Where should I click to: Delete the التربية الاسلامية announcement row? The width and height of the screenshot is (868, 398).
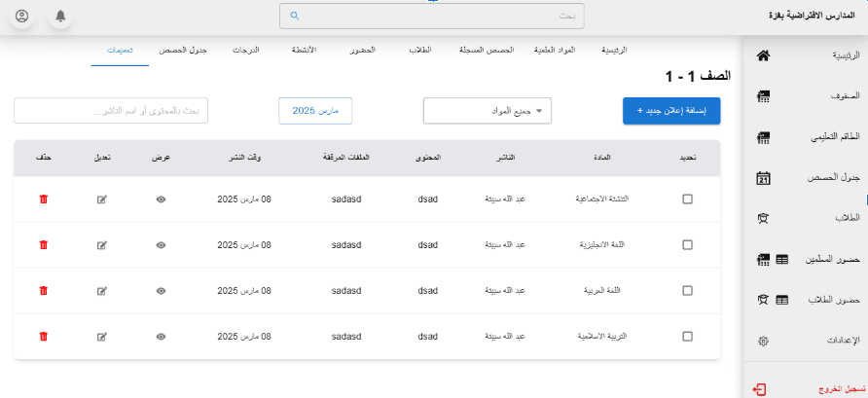pyautogui.click(x=43, y=337)
